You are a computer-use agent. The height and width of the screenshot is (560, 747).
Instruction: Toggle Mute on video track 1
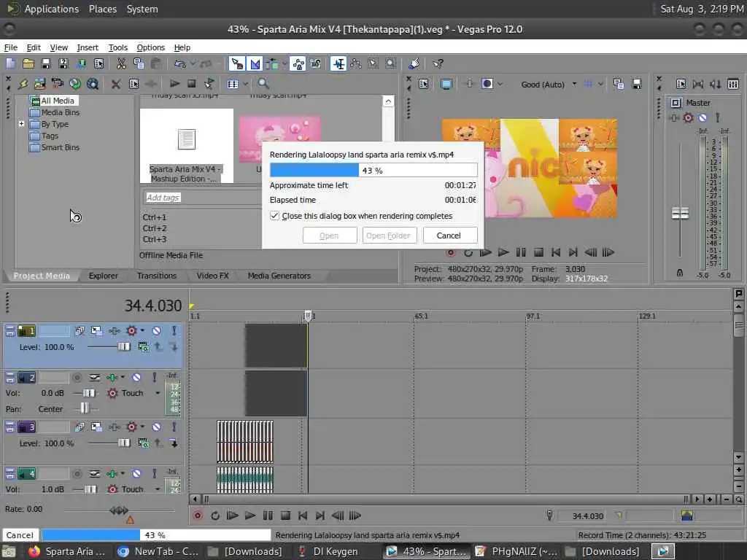click(x=156, y=330)
